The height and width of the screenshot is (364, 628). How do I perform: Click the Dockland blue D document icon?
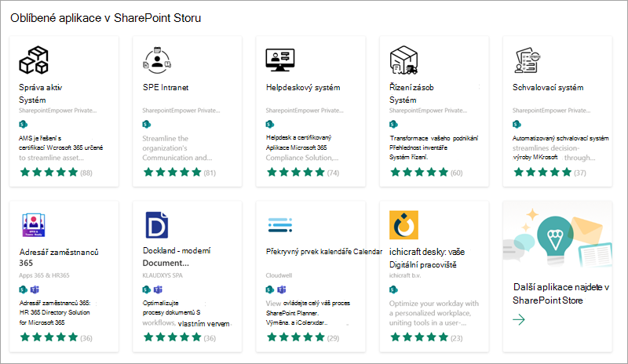(156, 225)
